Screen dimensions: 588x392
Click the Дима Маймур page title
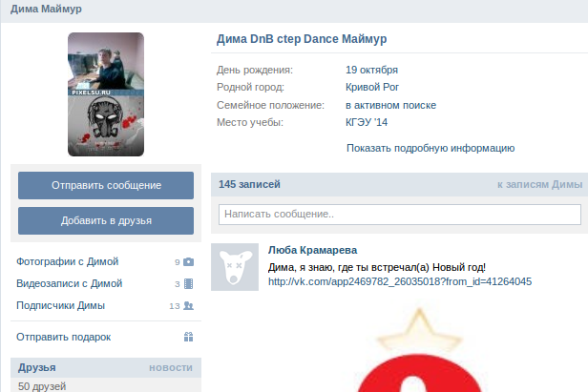tap(46, 9)
